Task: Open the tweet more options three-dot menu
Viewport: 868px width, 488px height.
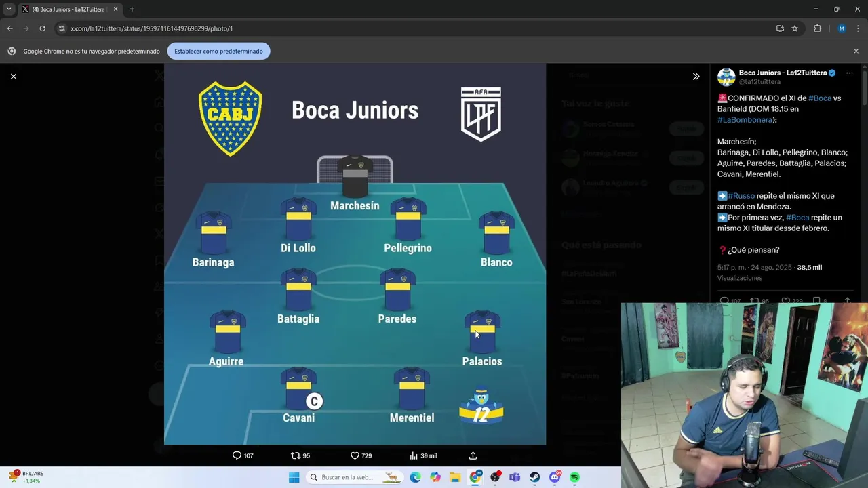Action: [849, 73]
